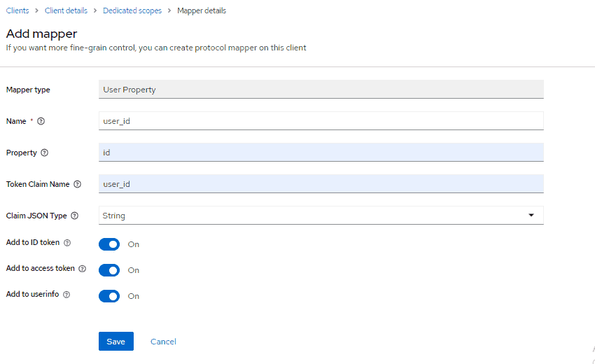595x364 pixels.
Task: Click the dropdown arrow beside String
Action: [531, 216]
